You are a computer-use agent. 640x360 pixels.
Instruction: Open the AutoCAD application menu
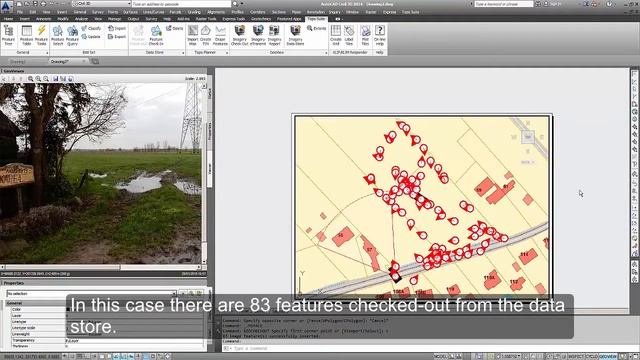6,5
